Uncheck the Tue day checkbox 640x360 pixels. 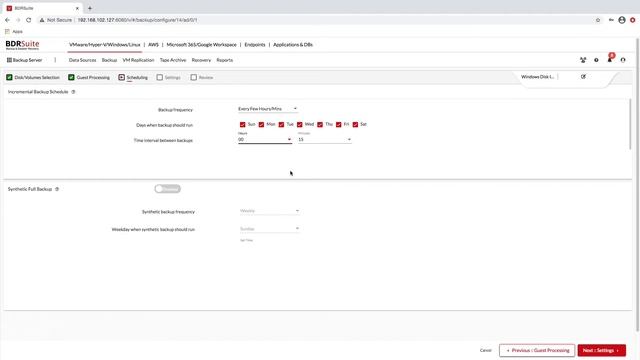(x=281, y=124)
